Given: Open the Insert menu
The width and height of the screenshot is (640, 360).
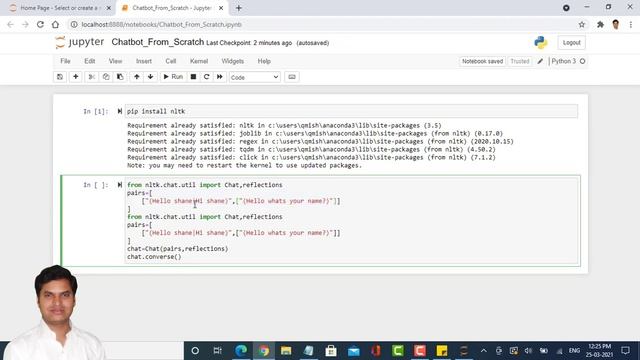Looking at the screenshot, I should click(x=144, y=61).
